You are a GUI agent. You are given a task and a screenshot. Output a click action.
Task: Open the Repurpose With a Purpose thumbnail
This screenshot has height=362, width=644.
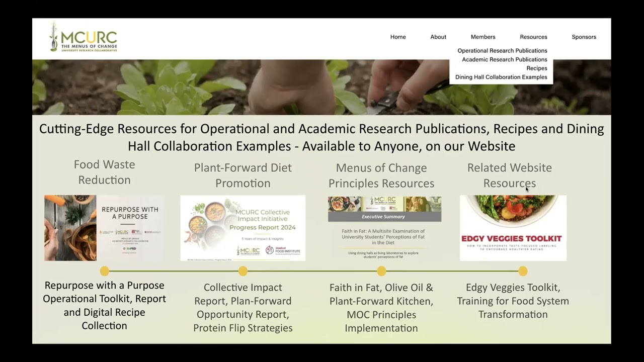click(104, 228)
